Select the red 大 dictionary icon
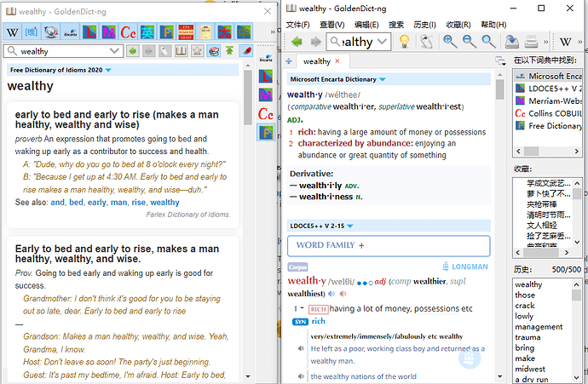This screenshot has height=384, width=588. pos(225,32)
